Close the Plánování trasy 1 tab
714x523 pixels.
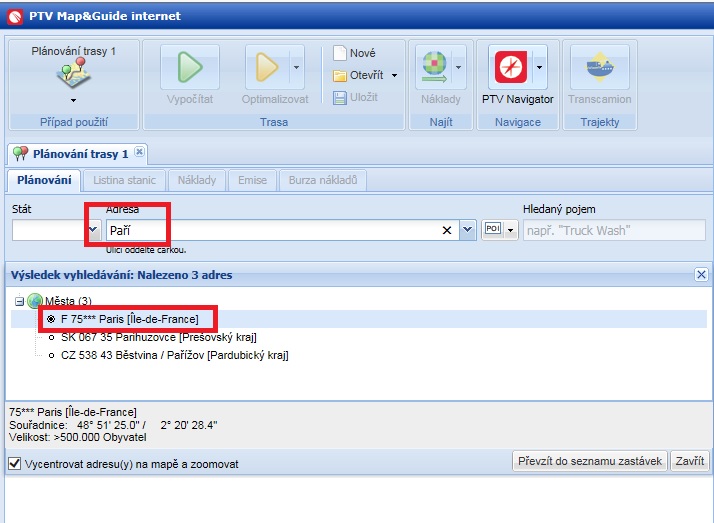[x=140, y=152]
